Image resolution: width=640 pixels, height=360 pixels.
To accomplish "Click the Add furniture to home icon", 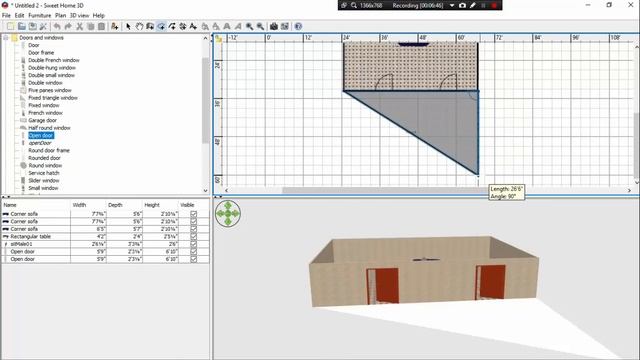I will [115, 26].
